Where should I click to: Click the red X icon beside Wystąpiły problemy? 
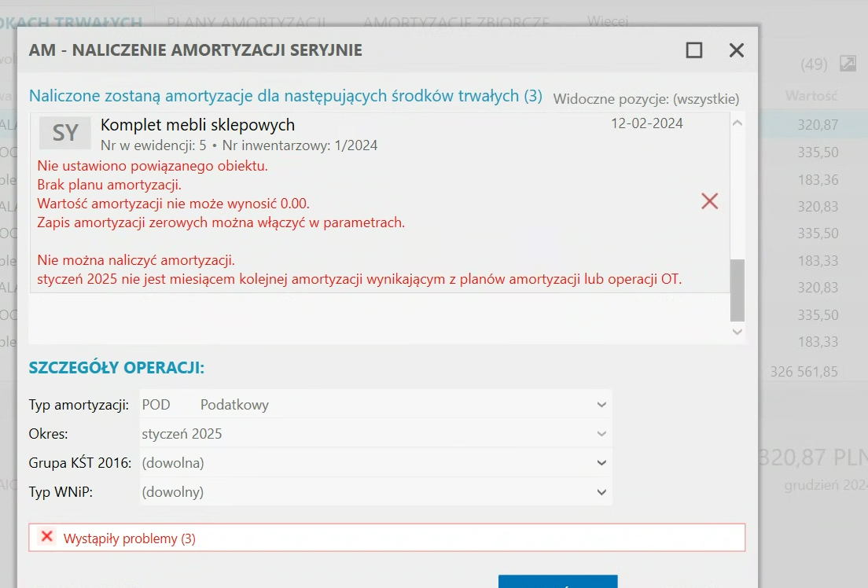[x=47, y=537]
